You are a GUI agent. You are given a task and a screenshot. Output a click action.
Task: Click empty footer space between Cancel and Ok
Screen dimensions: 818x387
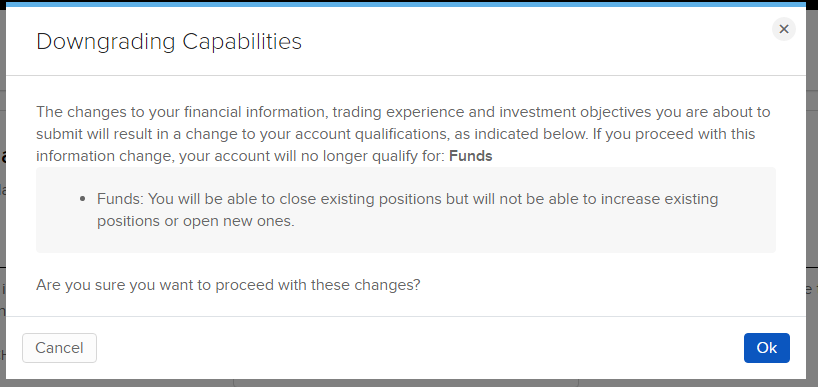[417, 348]
